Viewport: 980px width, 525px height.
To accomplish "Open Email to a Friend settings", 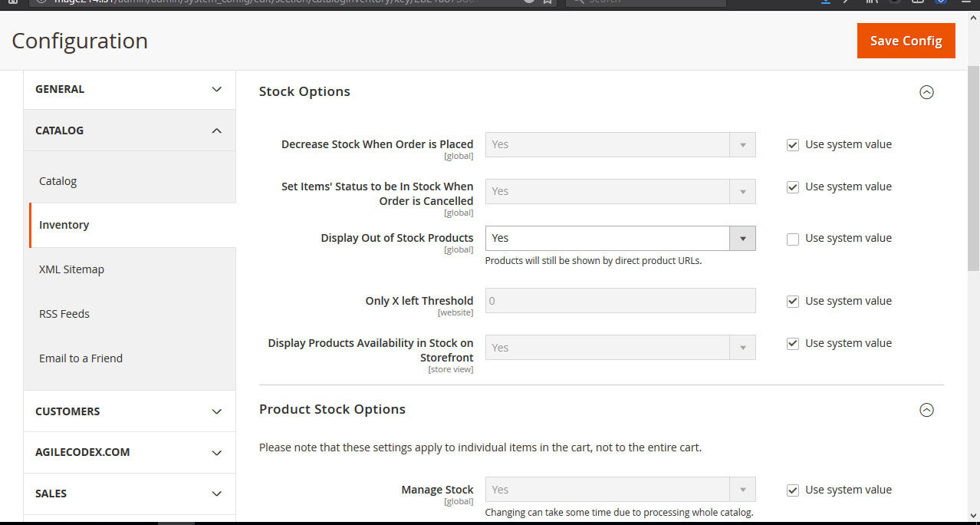I will point(81,358).
